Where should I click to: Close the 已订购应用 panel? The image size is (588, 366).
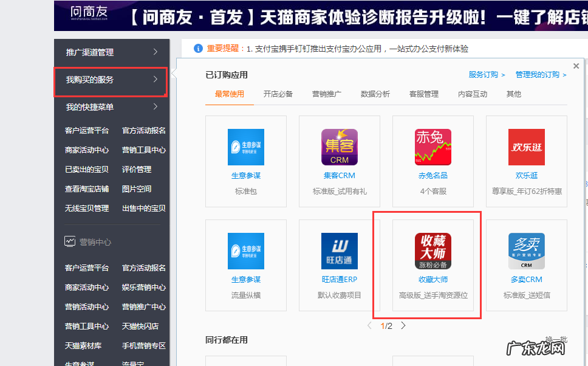[x=576, y=66]
